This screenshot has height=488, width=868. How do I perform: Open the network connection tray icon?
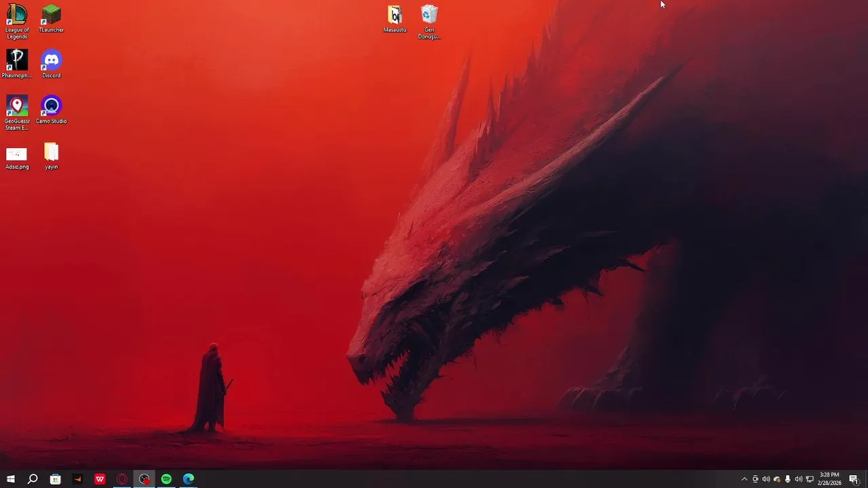(x=810, y=479)
